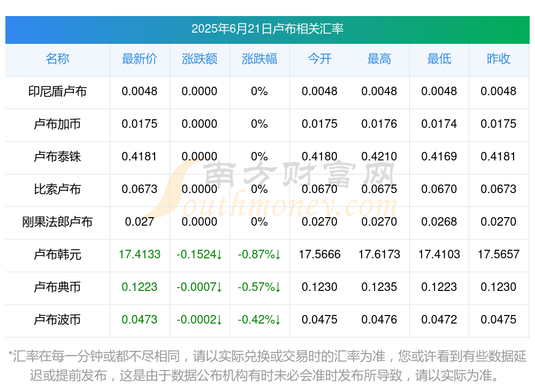
Task: Click the '卢布波币' row name
Action: 57,320
